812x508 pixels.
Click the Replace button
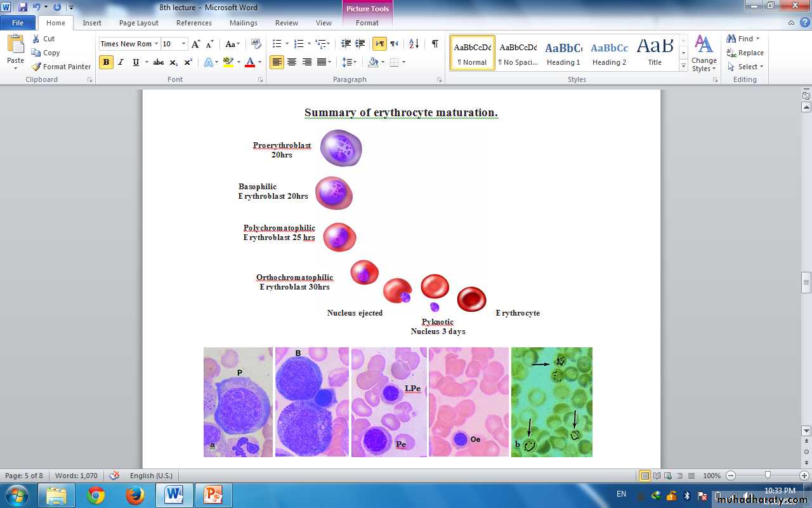[x=745, y=53]
